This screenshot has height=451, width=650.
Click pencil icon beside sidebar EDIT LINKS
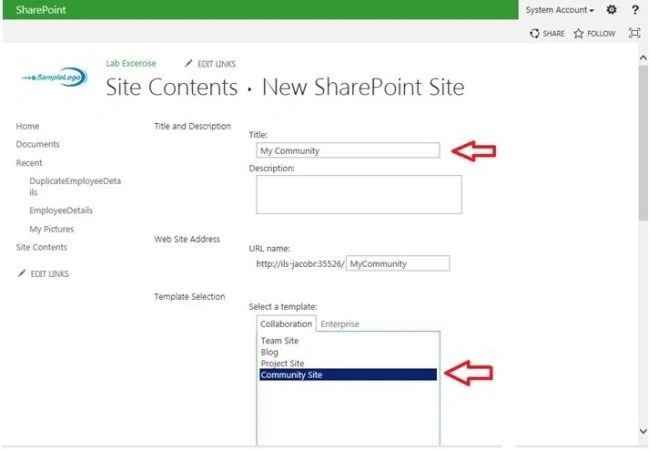click(x=22, y=273)
